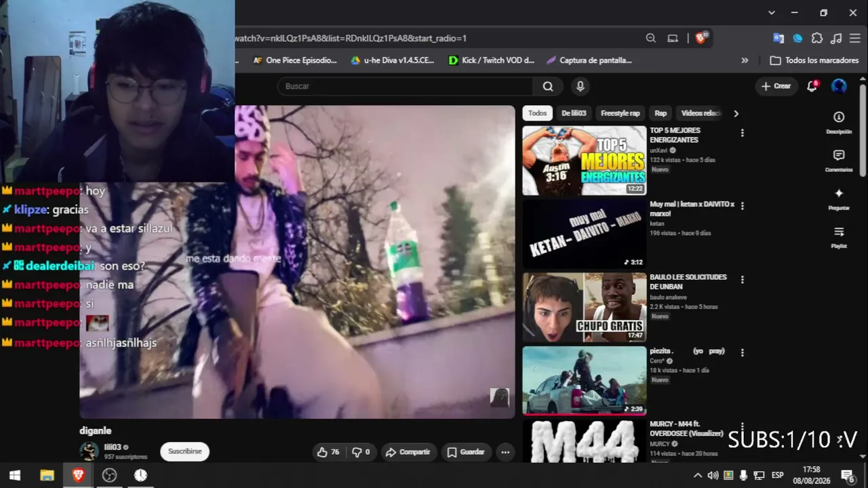Image resolution: width=868 pixels, height=488 pixels.
Task: Open the Google Translate extension
Action: (778, 39)
